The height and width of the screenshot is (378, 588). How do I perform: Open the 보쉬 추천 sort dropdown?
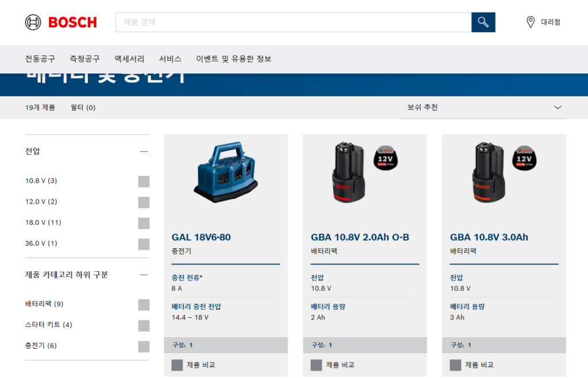coord(483,107)
